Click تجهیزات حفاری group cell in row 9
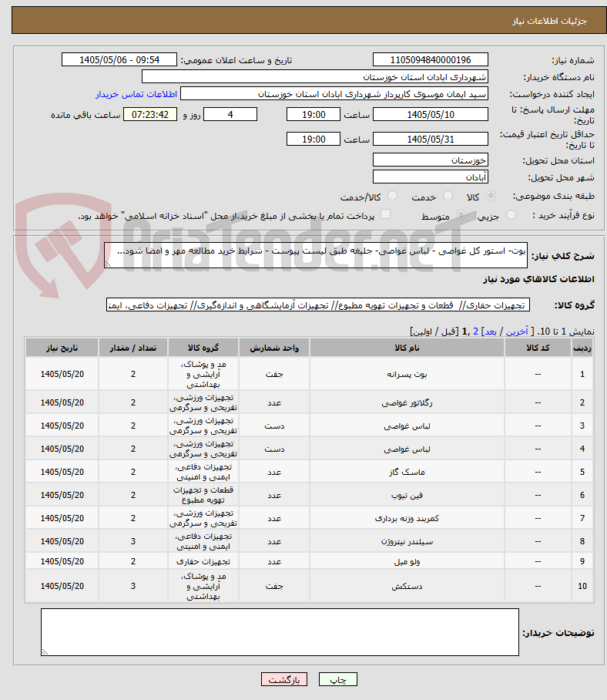 coord(203,561)
